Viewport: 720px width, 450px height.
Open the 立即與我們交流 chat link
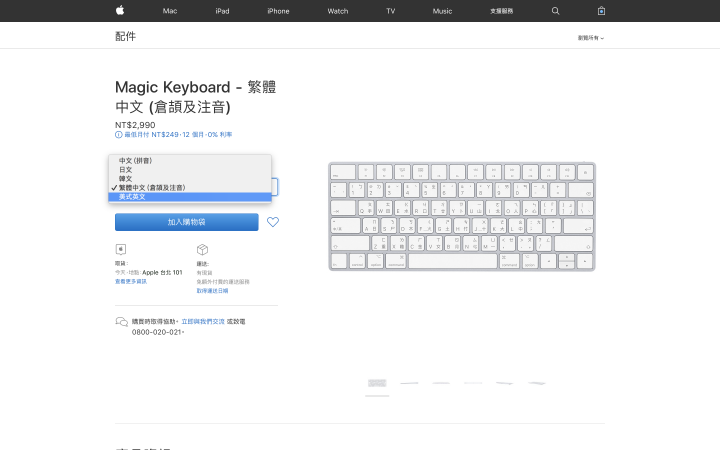[x=203, y=321]
